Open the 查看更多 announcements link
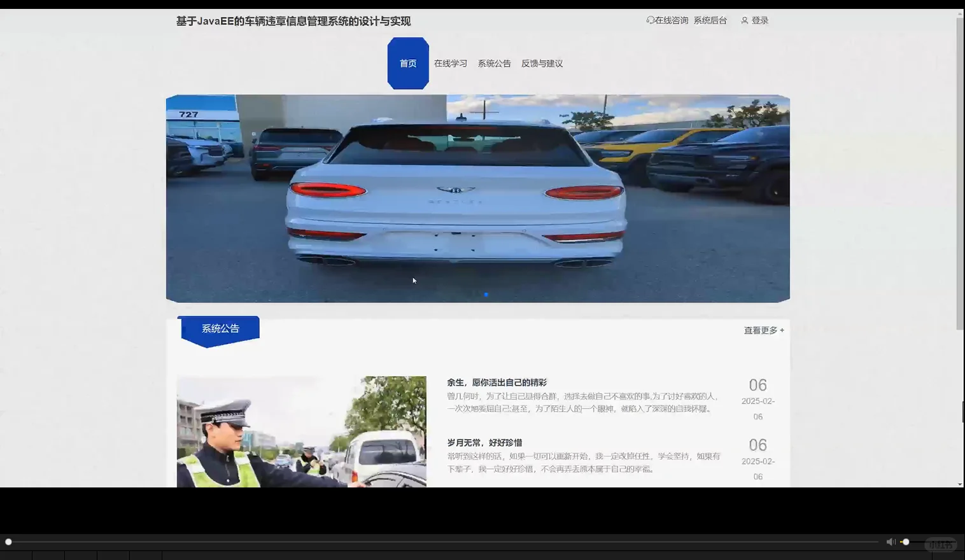 click(759, 330)
